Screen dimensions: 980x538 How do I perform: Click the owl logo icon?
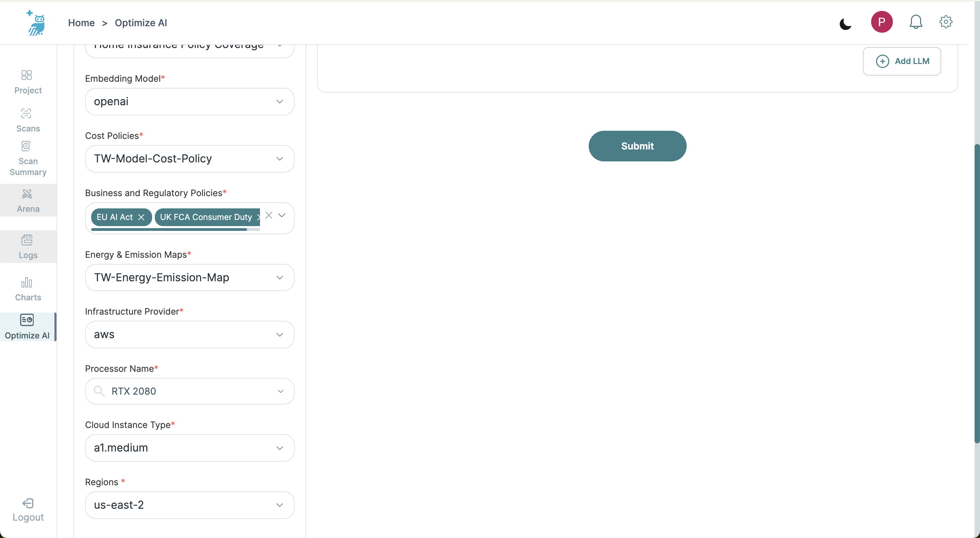pyautogui.click(x=36, y=23)
